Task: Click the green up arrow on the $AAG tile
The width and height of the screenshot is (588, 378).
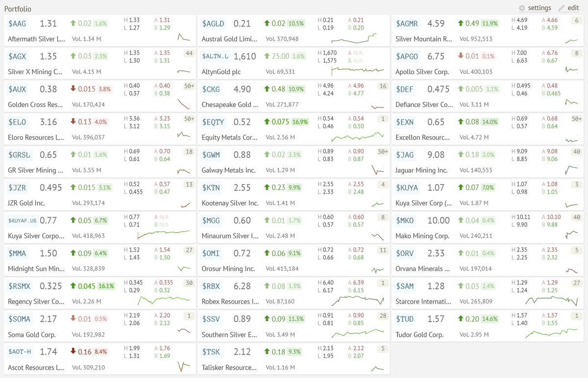Action: tap(72, 22)
